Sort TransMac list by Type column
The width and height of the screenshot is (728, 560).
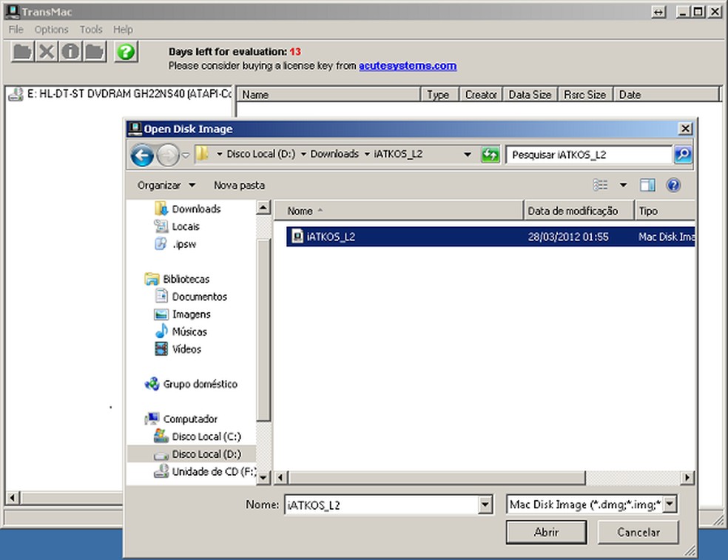439,94
